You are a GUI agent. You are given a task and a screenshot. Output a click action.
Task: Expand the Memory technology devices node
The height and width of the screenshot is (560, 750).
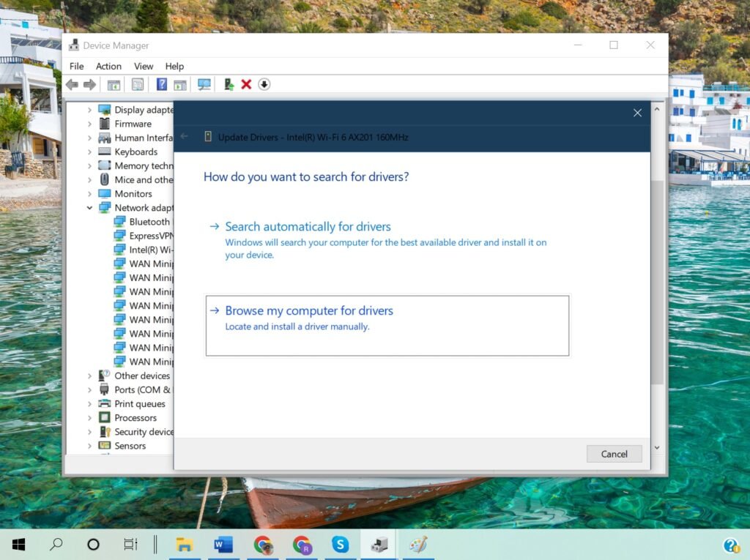pos(89,166)
